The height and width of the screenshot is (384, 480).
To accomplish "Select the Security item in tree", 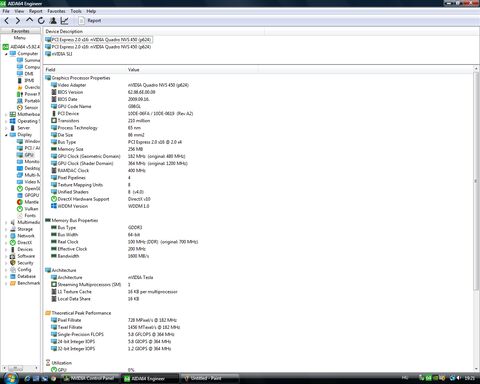I will click(22, 263).
